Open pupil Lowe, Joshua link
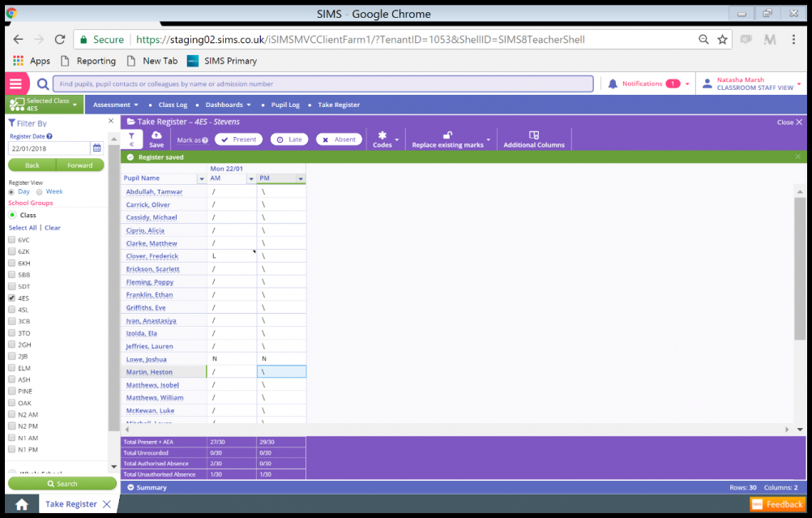812x518 pixels. coord(147,359)
